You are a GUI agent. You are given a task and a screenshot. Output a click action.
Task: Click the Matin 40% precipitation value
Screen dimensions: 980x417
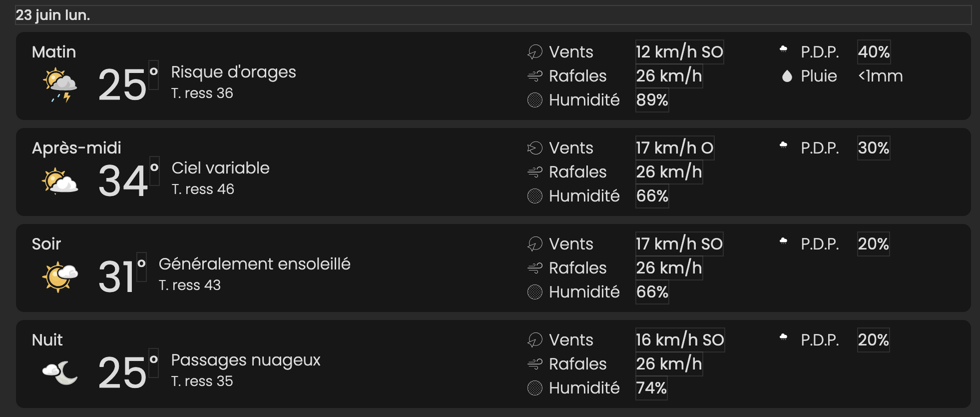click(874, 52)
